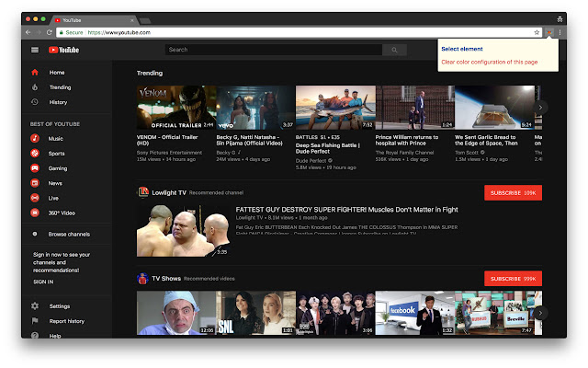
Task: Click the browser forward arrow
Action: (x=39, y=33)
